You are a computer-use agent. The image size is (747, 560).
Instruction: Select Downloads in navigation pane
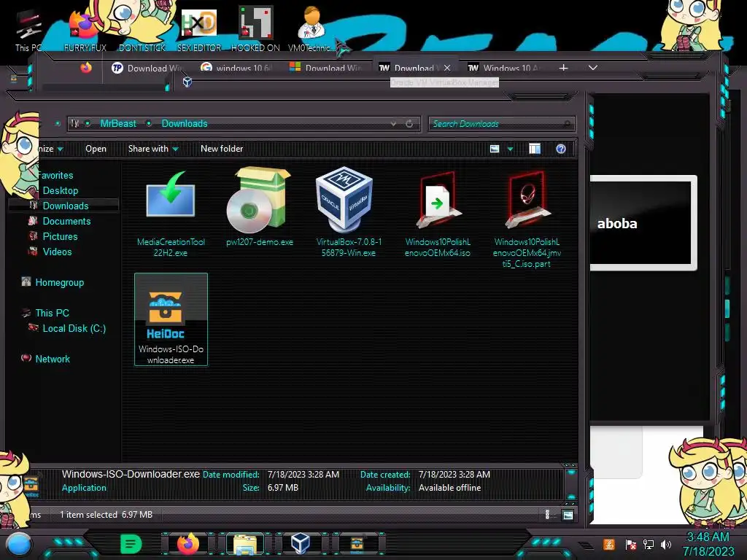coord(66,206)
